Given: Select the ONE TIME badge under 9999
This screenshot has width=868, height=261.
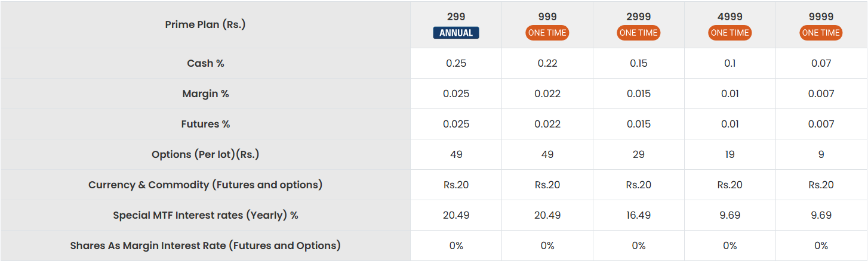Looking at the screenshot, I should click(821, 33).
